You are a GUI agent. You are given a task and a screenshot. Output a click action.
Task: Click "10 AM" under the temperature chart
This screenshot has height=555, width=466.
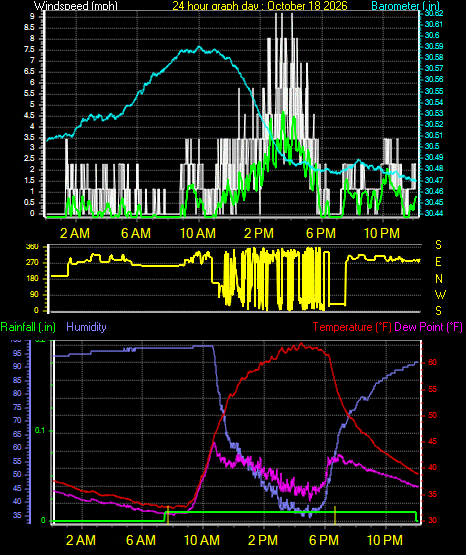coord(202,540)
